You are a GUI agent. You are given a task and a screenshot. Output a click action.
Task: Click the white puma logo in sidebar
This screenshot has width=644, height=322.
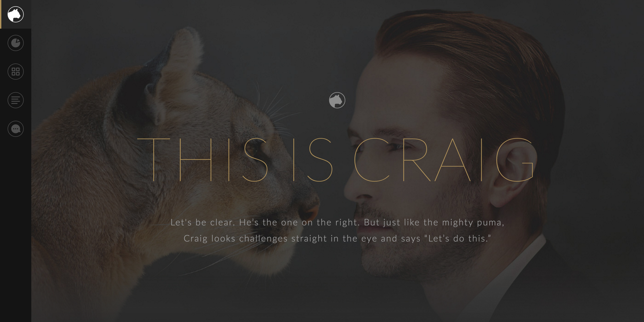pyautogui.click(x=15, y=14)
